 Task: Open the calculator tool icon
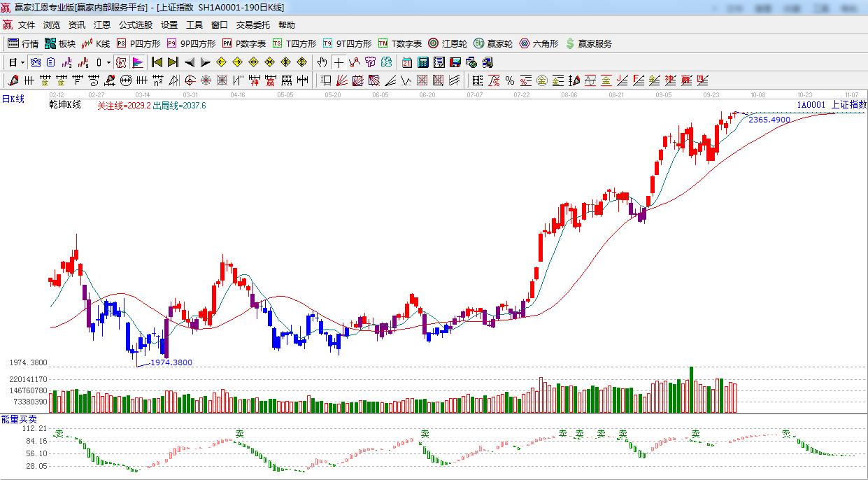(x=422, y=62)
